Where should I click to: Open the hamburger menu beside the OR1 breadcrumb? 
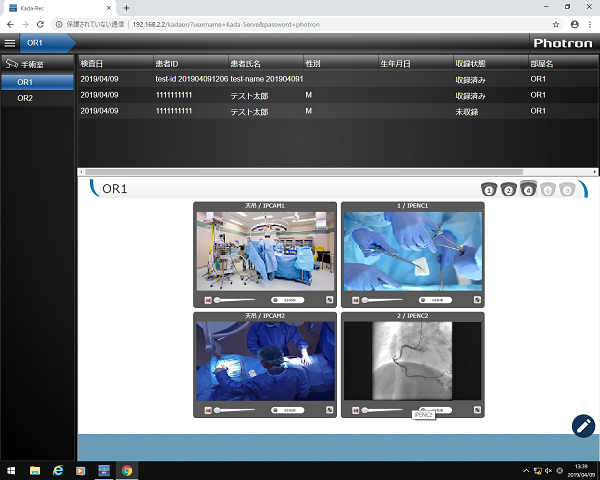point(10,44)
